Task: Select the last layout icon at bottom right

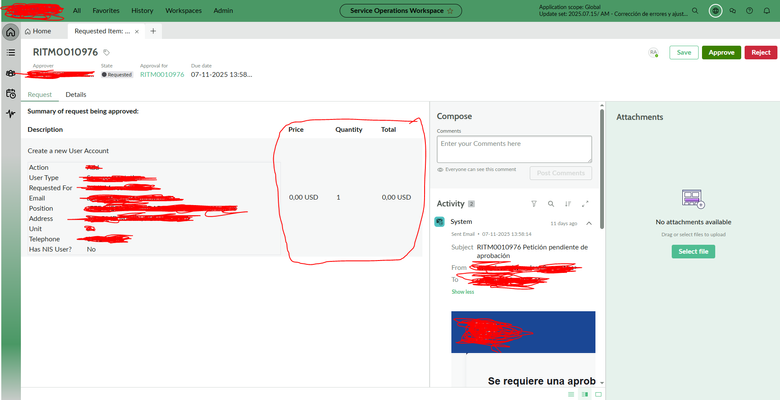Action: click(598, 395)
